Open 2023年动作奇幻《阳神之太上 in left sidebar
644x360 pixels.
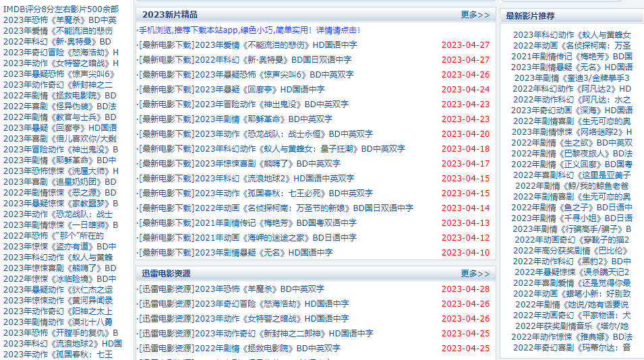coord(58,311)
